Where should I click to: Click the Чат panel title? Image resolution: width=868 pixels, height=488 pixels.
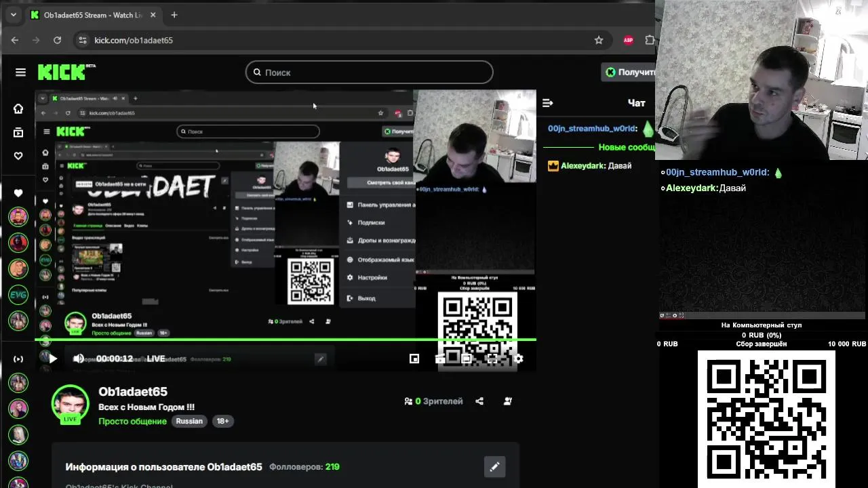tap(636, 103)
